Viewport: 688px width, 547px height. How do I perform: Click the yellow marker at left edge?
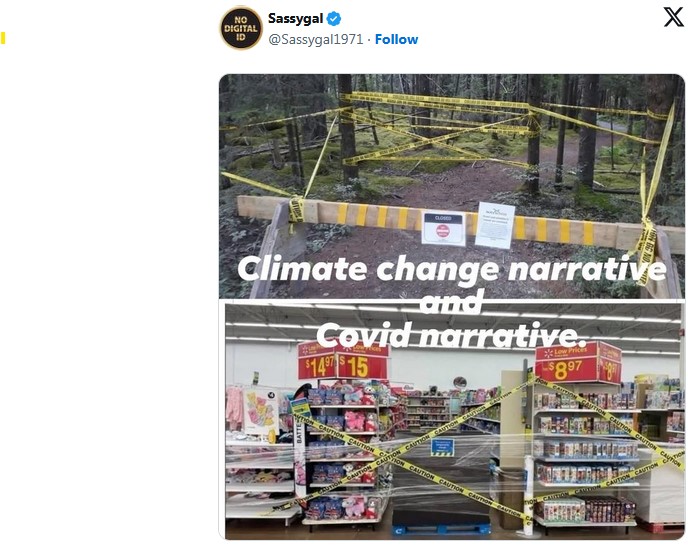click(3, 39)
